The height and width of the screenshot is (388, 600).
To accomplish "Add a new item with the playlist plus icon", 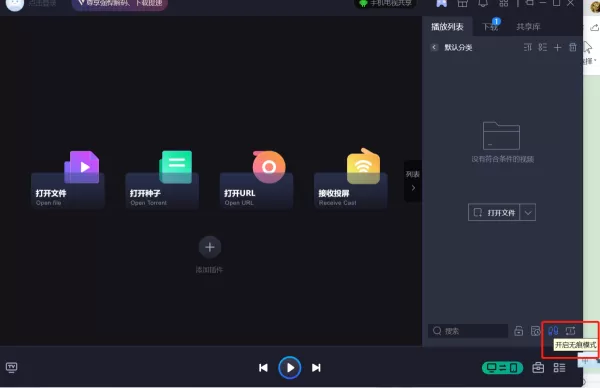I will click(558, 47).
